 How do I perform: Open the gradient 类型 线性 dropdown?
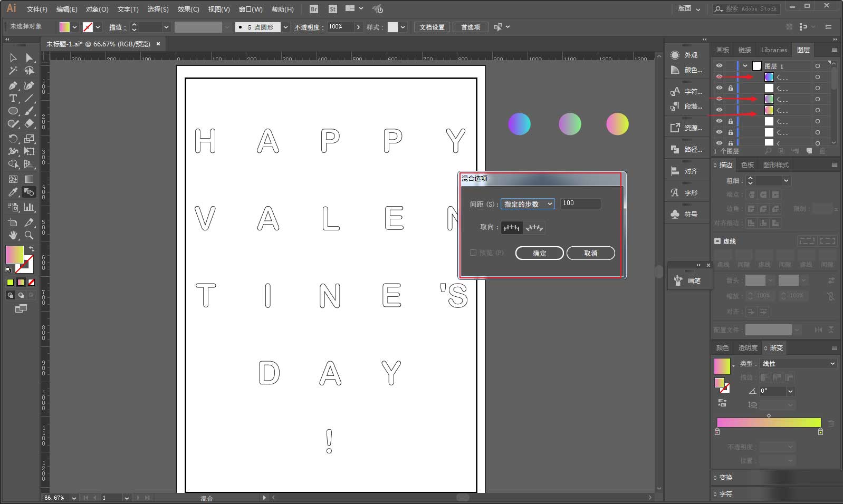(x=798, y=363)
